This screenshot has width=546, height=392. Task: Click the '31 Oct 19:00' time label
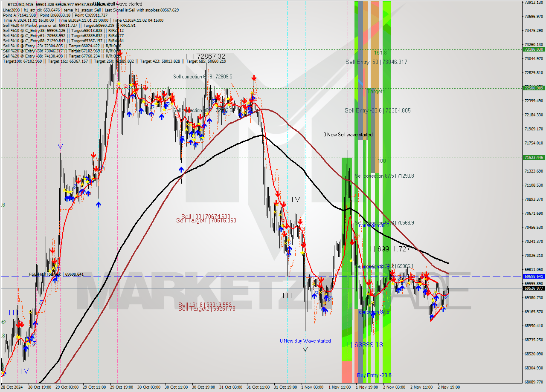click(285, 387)
